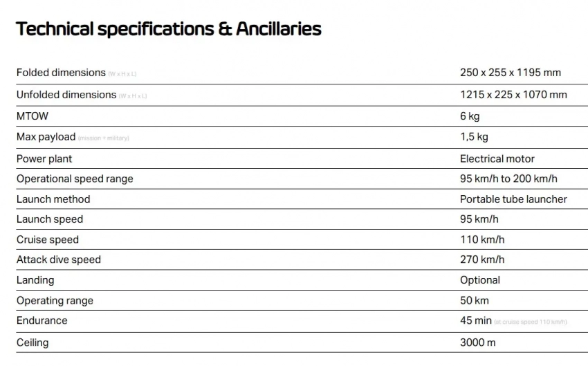Select the Electrical motor value
This screenshot has height=366, width=588.
coord(497,158)
